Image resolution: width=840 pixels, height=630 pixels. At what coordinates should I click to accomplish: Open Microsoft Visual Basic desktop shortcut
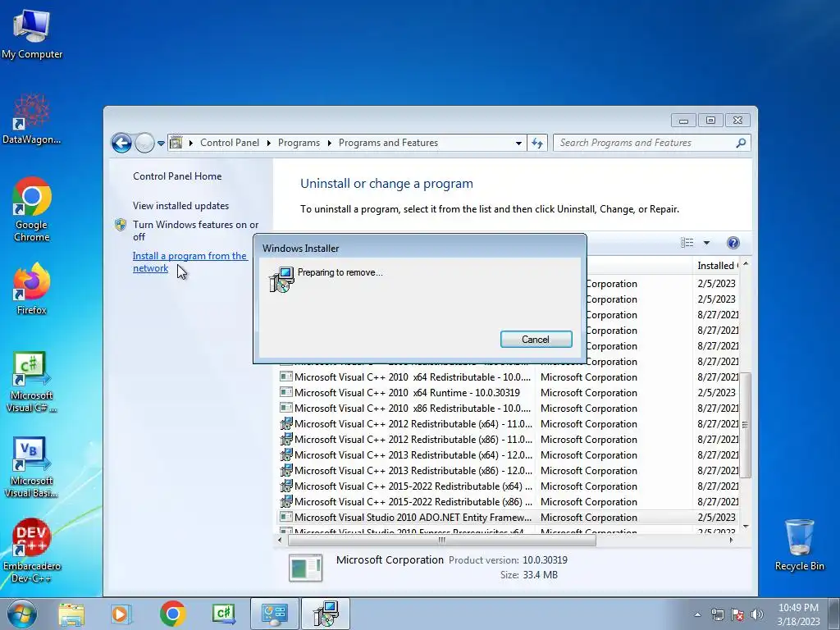[32, 467]
